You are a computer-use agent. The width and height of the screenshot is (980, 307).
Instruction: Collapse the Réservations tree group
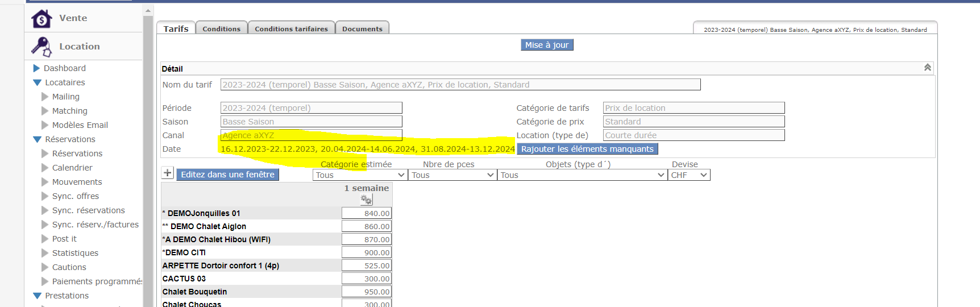pos(38,139)
